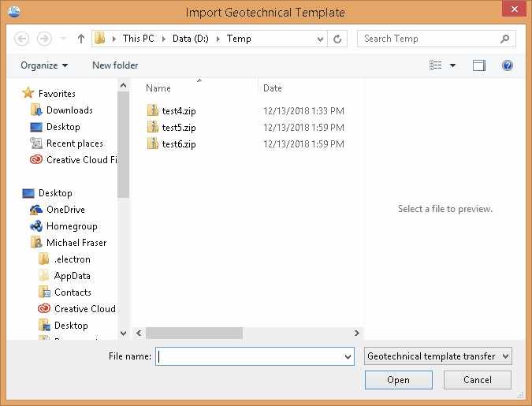Viewport: 532px width, 406px height.
Task: Open the OneDrive location in sidebar
Action: 65,210
